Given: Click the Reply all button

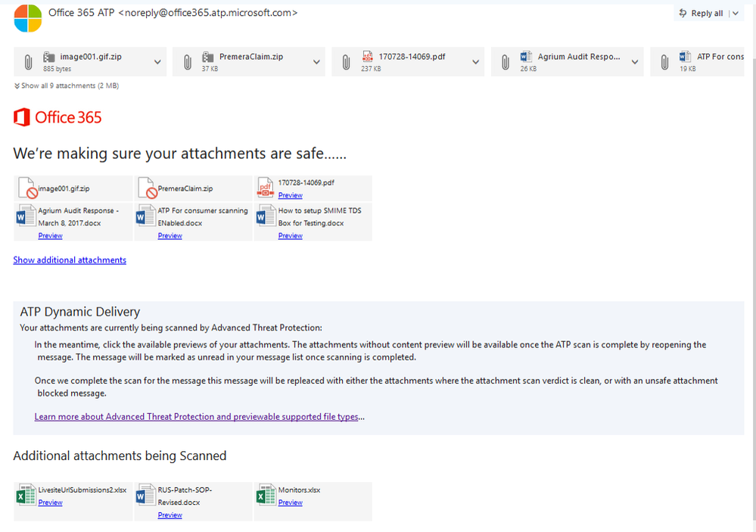Looking at the screenshot, I should 701,13.
